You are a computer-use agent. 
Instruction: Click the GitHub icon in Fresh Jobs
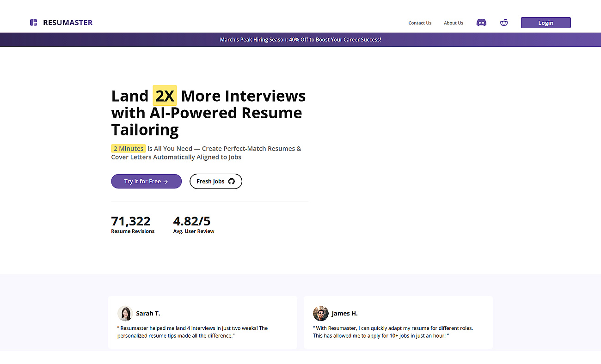click(x=232, y=182)
